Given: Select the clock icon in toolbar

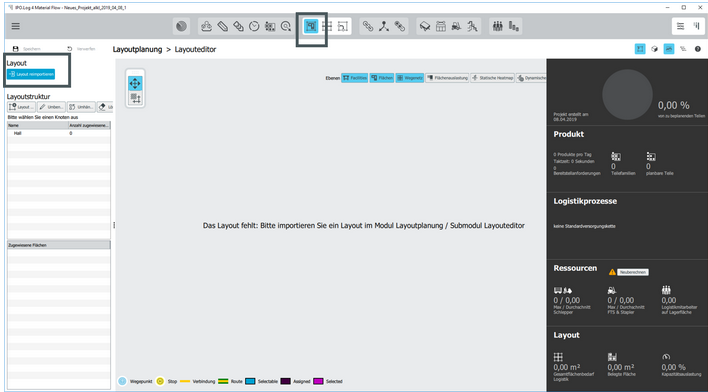Looking at the screenshot, I should [x=254, y=26].
